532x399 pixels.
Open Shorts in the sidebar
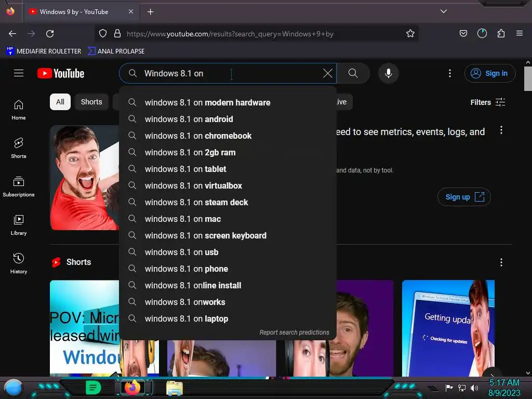point(19,148)
